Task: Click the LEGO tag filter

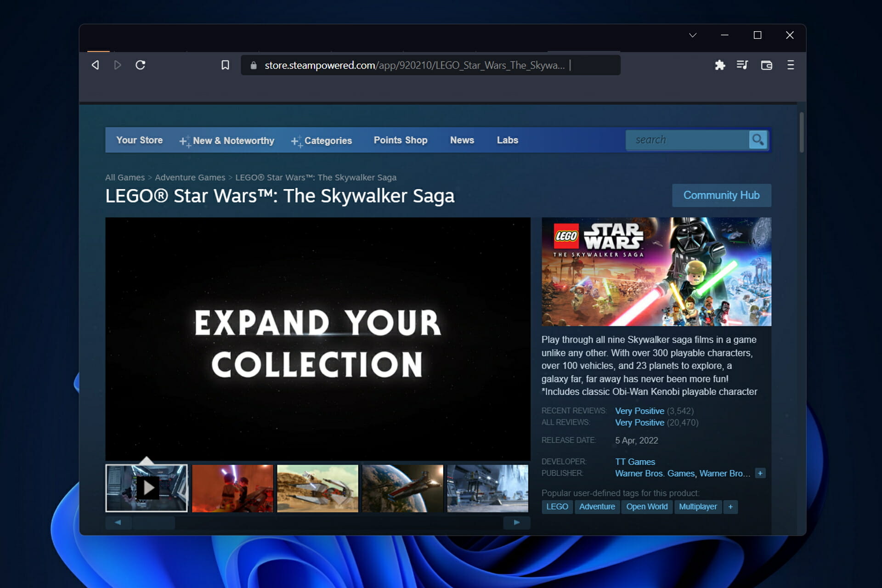Action: tap(556, 507)
